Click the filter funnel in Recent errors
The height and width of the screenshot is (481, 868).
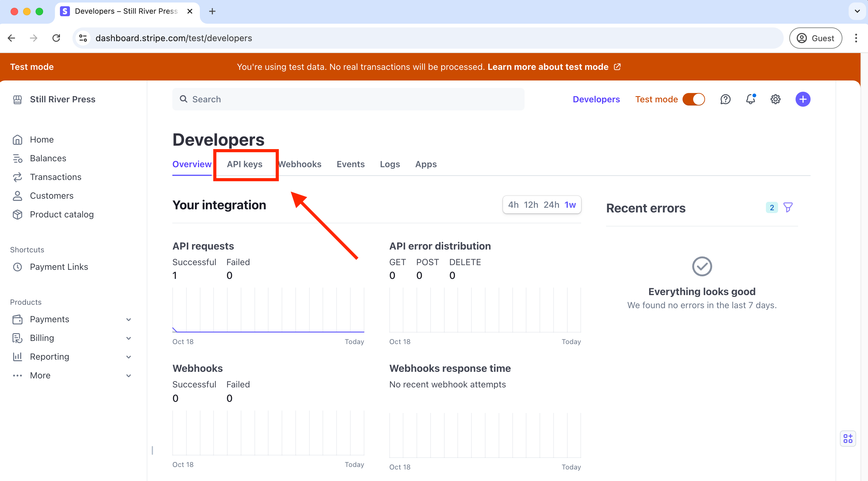788,207
